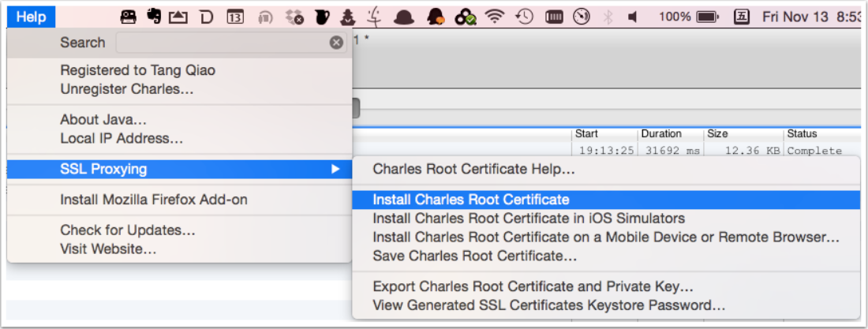The height and width of the screenshot is (329, 868).
Task: Clear the Help search field with the X icon
Action: (336, 43)
